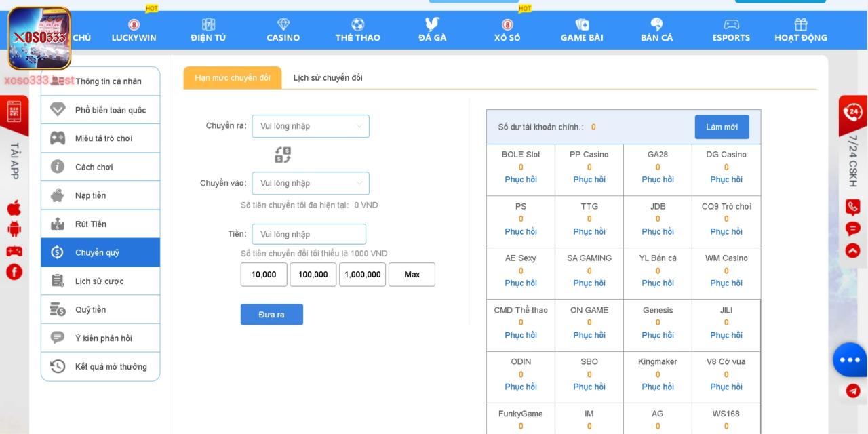Click the Apple download icon on left edge

coord(13,207)
